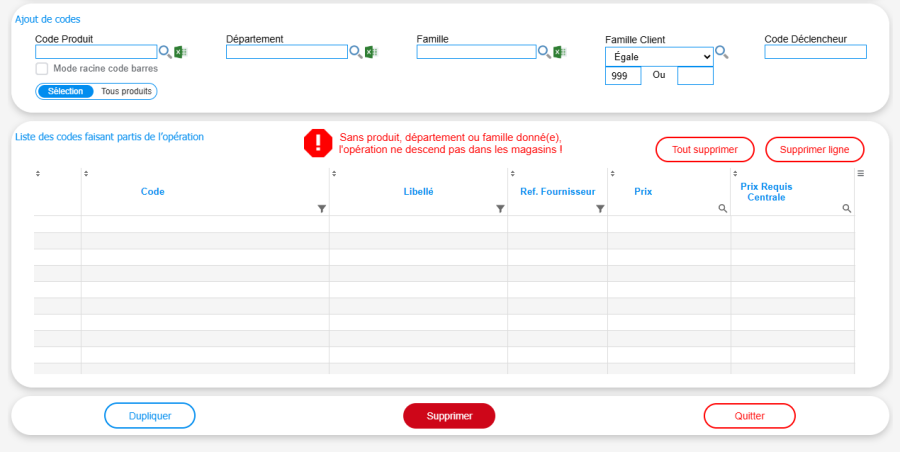The image size is (900, 452).
Task: Click the search magnifier next to Code Produit
Action: click(166, 52)
